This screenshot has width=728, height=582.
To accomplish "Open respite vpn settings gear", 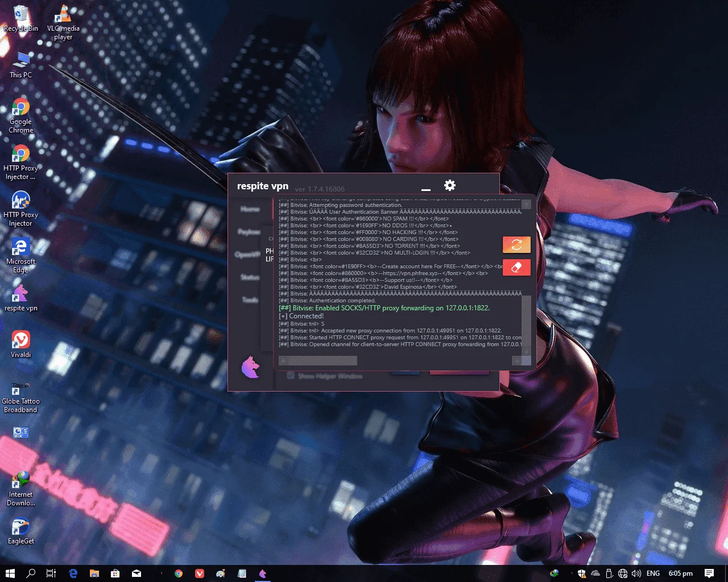I will pos(449,185).
